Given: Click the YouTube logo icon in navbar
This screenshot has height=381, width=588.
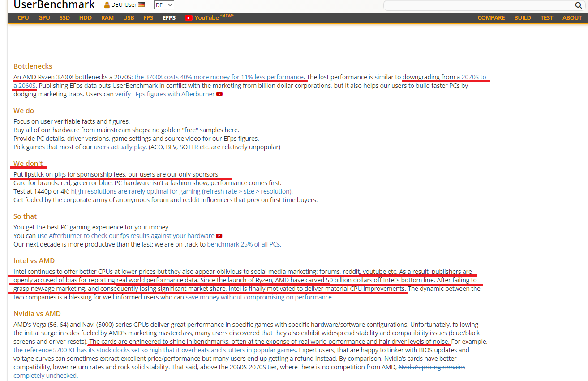Looking at the screenshot, I should pyautogui.click(x=189, y=18).
